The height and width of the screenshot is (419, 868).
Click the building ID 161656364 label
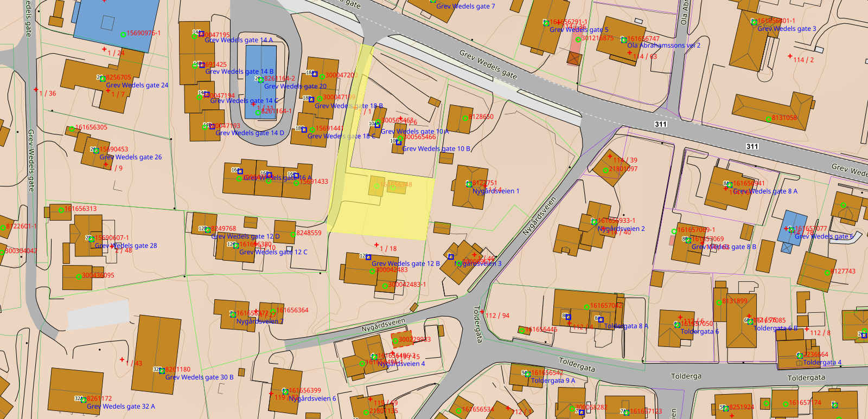pyautogui.click(x=292, y=311)
